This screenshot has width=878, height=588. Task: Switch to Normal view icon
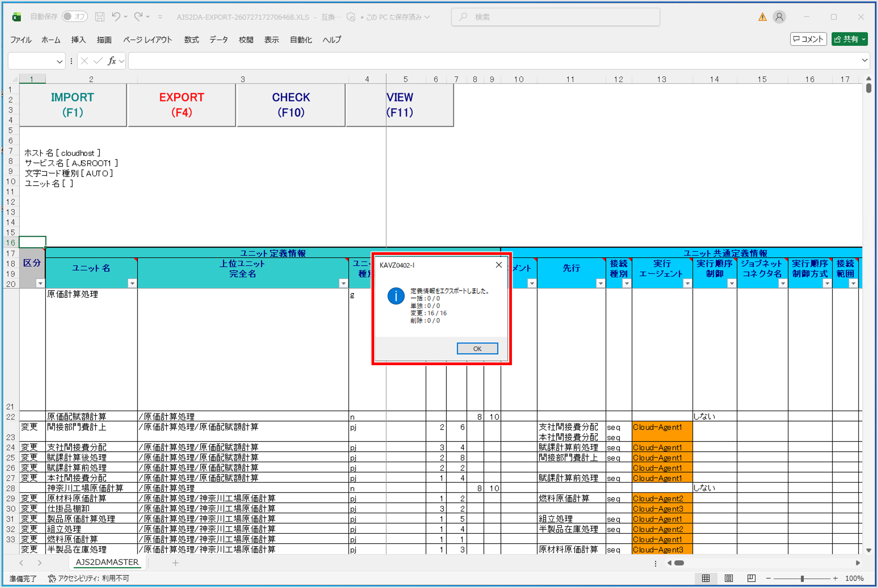point(705,578)
